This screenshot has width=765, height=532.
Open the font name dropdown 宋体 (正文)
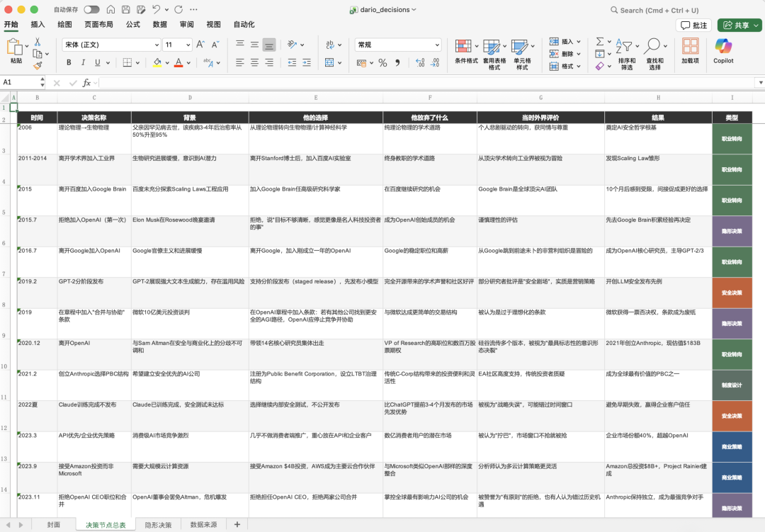coord(111,45)
